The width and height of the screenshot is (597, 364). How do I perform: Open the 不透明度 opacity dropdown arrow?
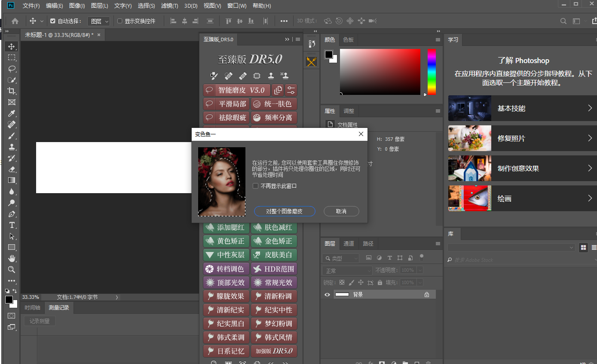pos(420,270)
